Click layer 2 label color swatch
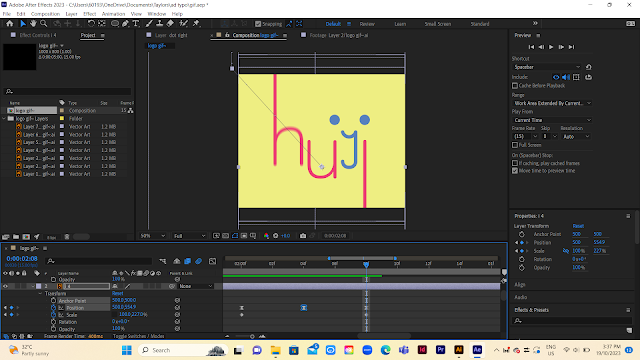 click(39, 286)
